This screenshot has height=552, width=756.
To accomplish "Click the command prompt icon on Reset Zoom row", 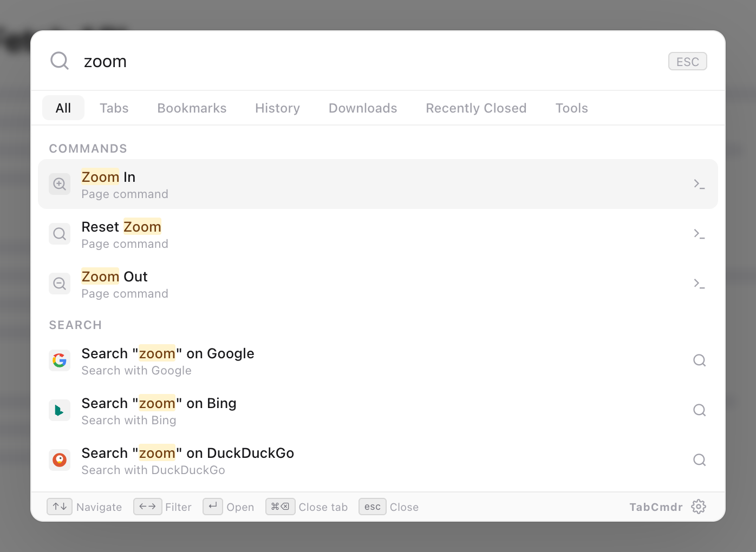I will (x=699, y=234).
